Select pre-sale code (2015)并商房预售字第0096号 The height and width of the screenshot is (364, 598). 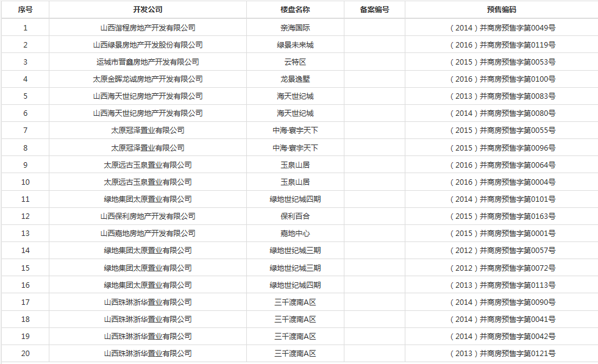(x=502, y=148)
